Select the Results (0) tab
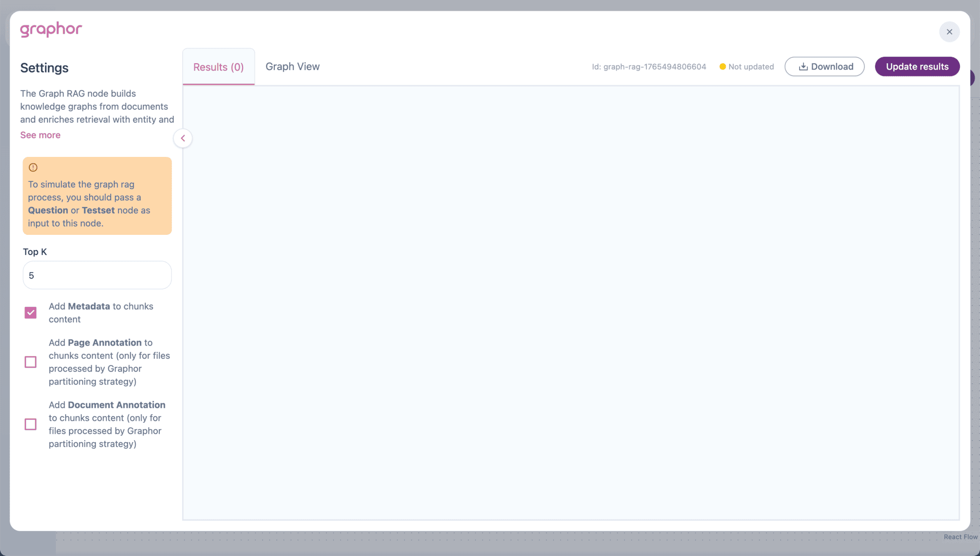The image size is (980, 556). 219,67
